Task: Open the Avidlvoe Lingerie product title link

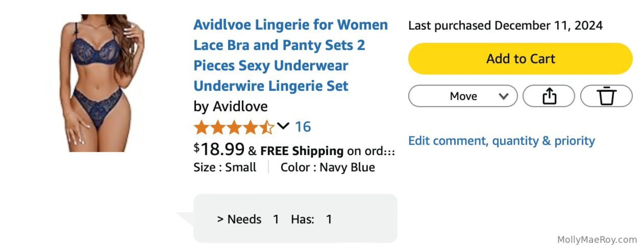Action: pyautogui.click(x=290, y=55)
